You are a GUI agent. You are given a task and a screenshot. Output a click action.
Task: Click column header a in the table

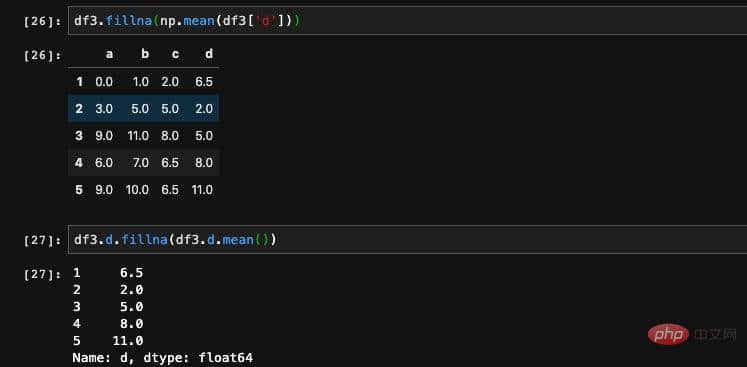coord(109,54)
